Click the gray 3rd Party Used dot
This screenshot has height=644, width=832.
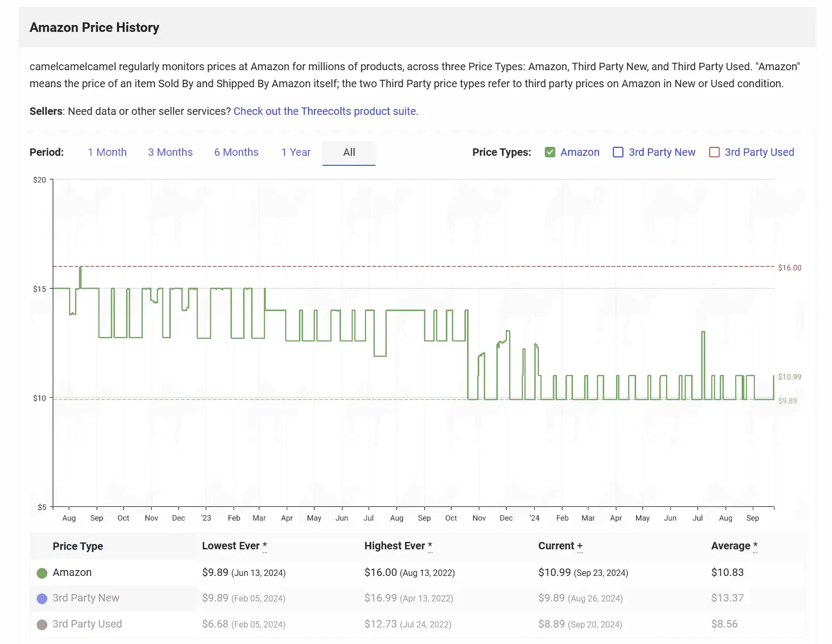[42, 624]
